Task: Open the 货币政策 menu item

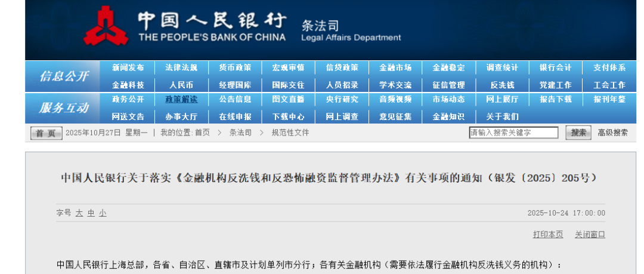Action: coord(235,68)
